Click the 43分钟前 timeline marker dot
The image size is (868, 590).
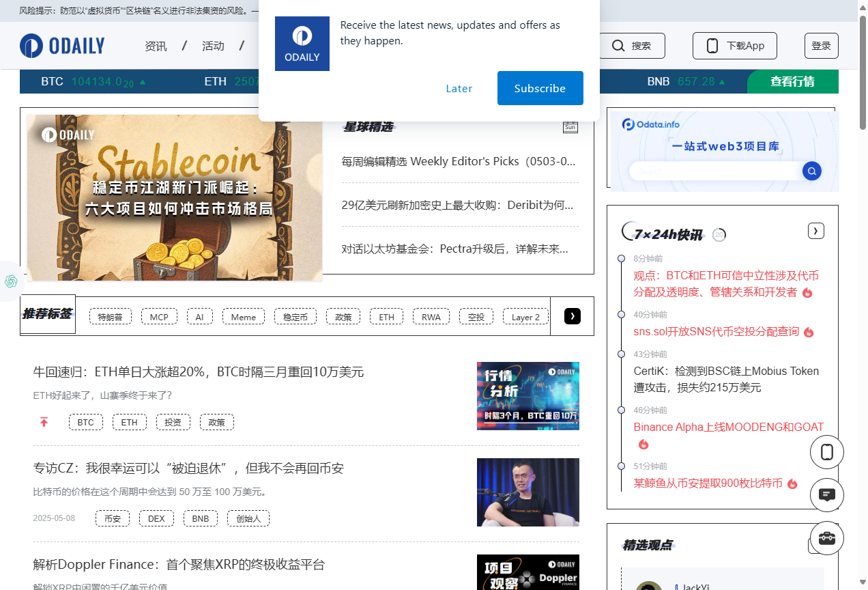(621, 354)
